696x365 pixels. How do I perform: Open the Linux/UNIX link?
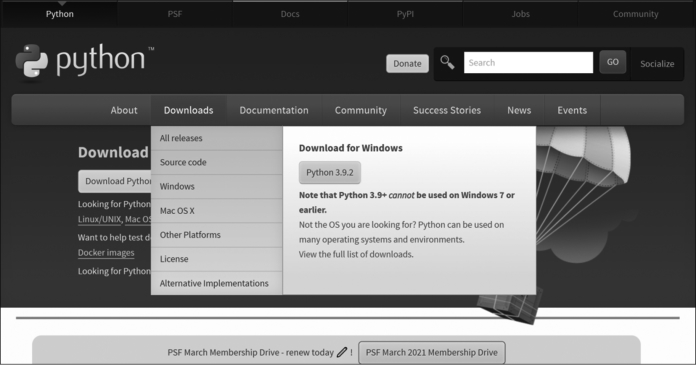point(99,219)
